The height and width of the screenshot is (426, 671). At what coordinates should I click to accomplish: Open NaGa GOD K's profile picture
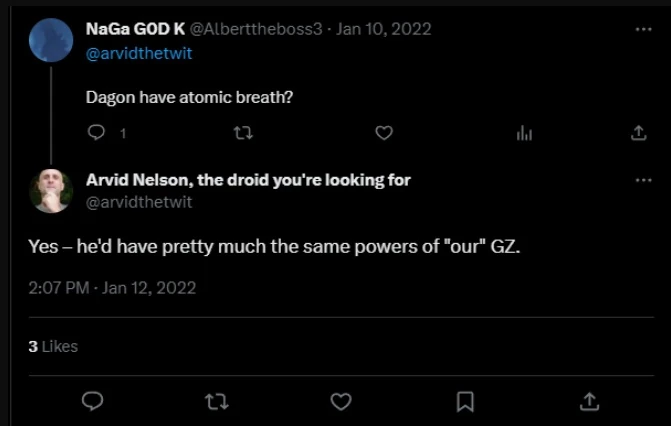(50, 41)
